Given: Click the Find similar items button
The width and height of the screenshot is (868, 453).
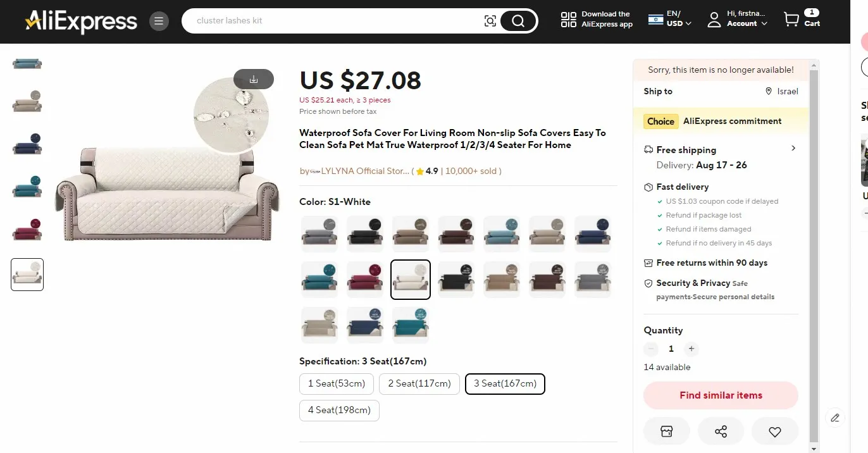Looking at the screenshot, I should [x=721, y=395].
